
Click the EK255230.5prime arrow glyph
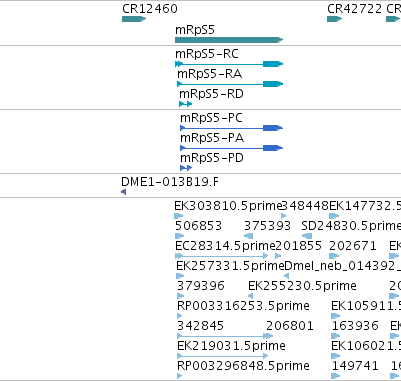(x=250, y=296)
